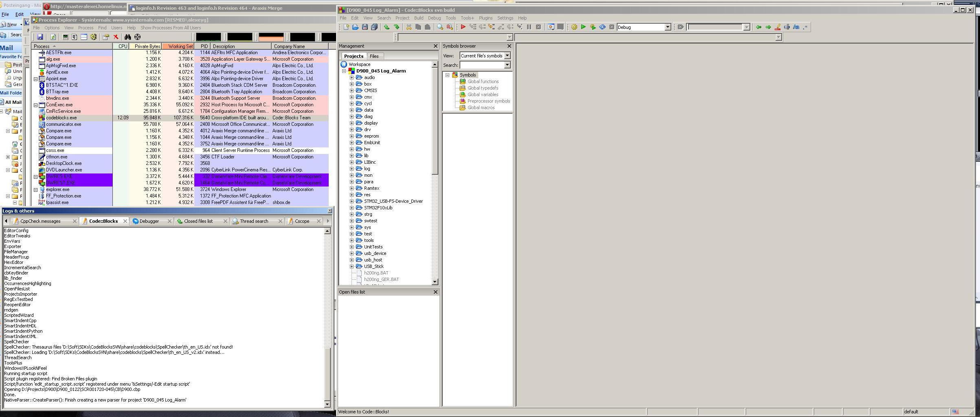Click the green Jump back arrow
Image resolution: width=980 pixels, height=417 pixels.
pos(758,27)
